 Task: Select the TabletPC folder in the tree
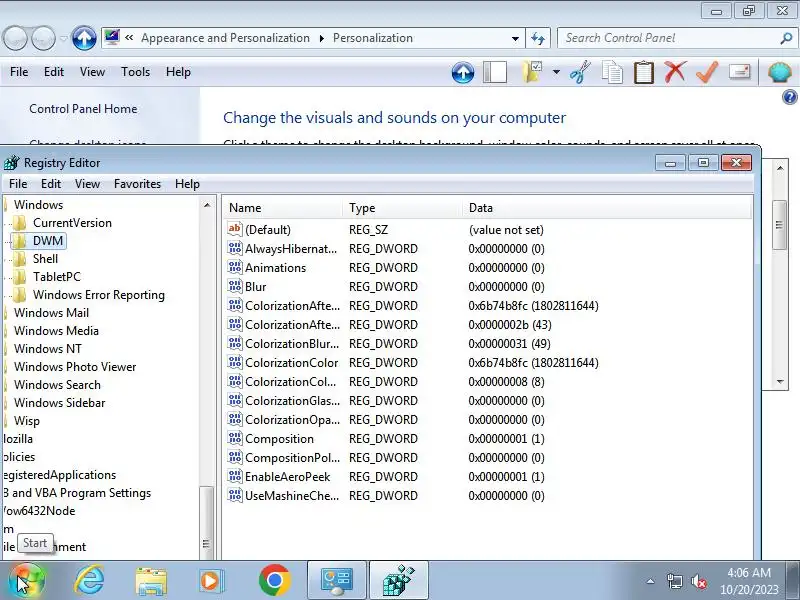[x=57, y=277]
